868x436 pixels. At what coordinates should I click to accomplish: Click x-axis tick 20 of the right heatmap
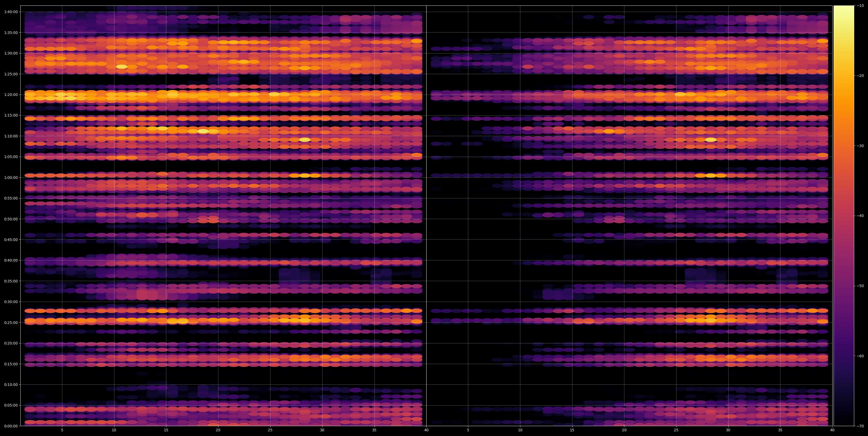(x=624, y=430)
